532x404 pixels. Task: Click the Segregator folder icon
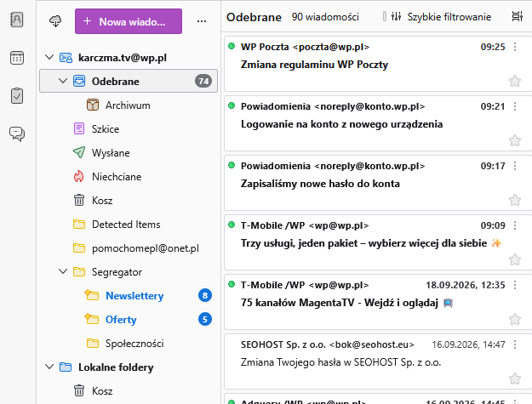point(79,272)
